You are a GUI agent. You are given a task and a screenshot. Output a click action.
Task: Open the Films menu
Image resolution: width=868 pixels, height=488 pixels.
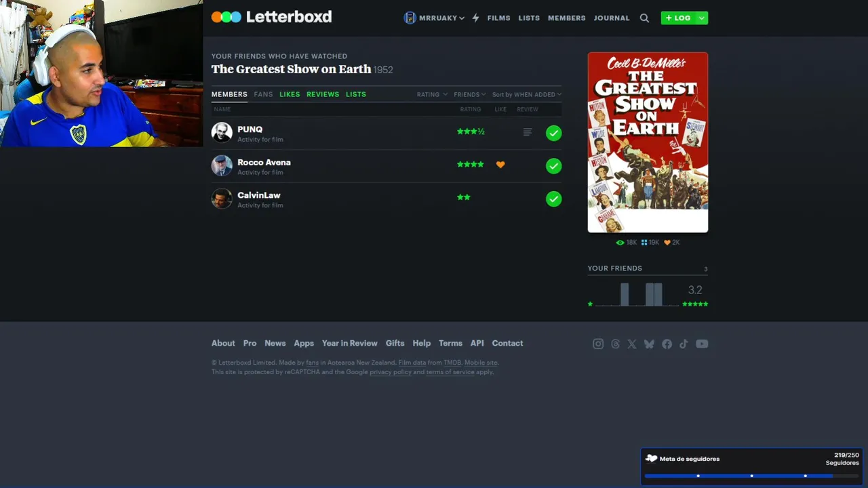point(498,18)
